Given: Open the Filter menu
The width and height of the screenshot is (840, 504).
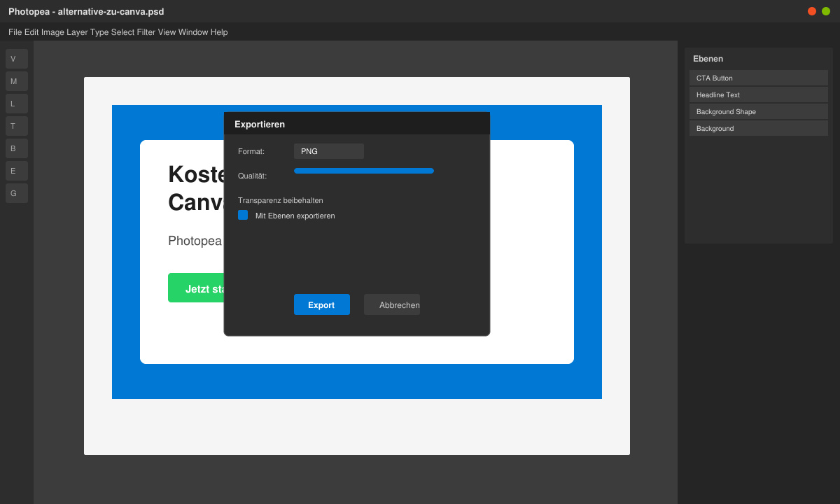Looking at the screenshot, I should 146,32.
